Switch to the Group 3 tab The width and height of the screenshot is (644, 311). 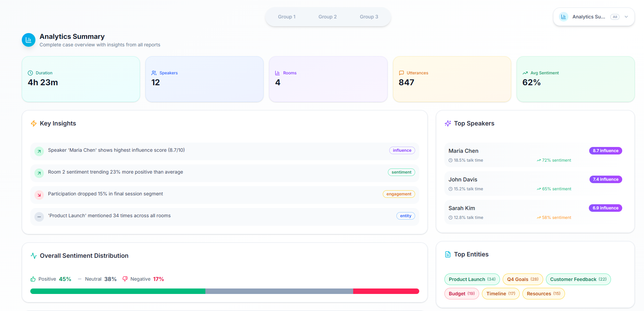[x=369, y=17]
